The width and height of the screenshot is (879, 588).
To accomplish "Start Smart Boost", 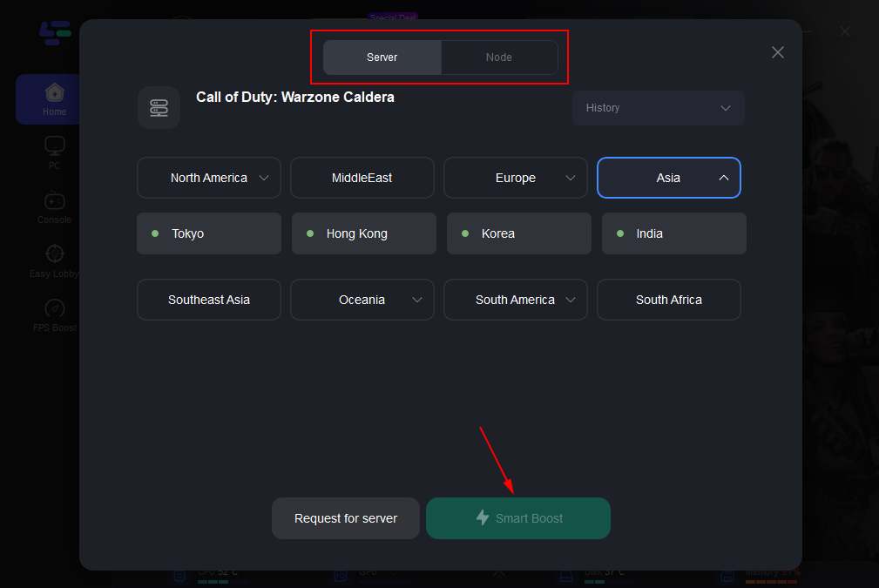I will coord(518,518).
